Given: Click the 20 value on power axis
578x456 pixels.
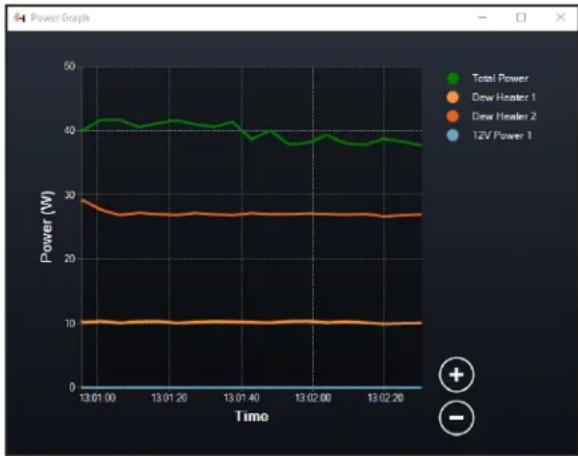Looking at the screenshot, I should (69, 259).
